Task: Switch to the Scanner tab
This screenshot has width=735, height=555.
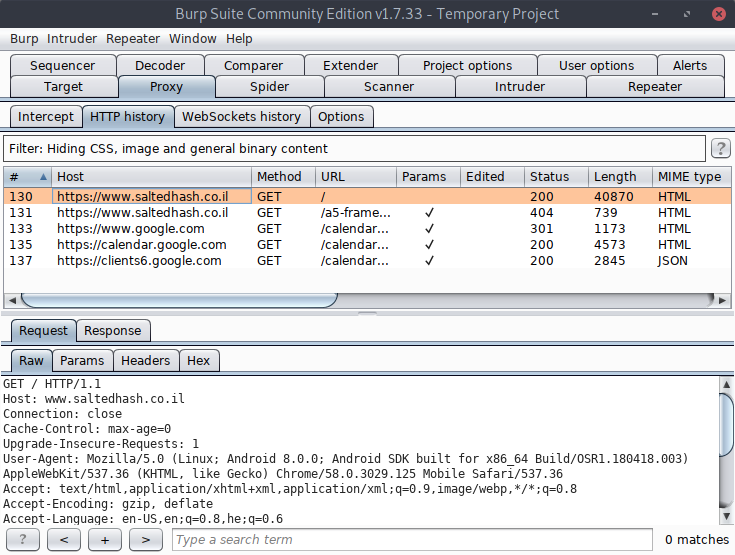Action: point(389,87)
